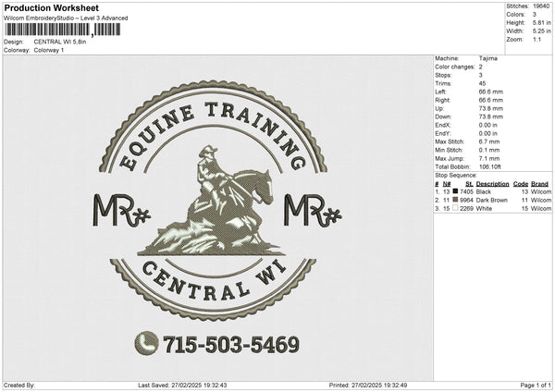Click the Machine value Tajima
The image size is (555, 392).
[x=488, y=58]
